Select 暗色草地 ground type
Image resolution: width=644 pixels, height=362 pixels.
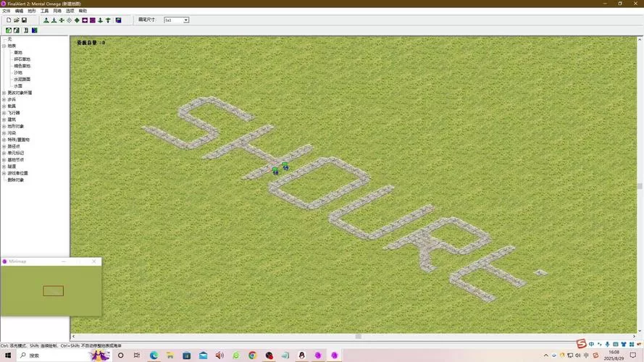22,66
